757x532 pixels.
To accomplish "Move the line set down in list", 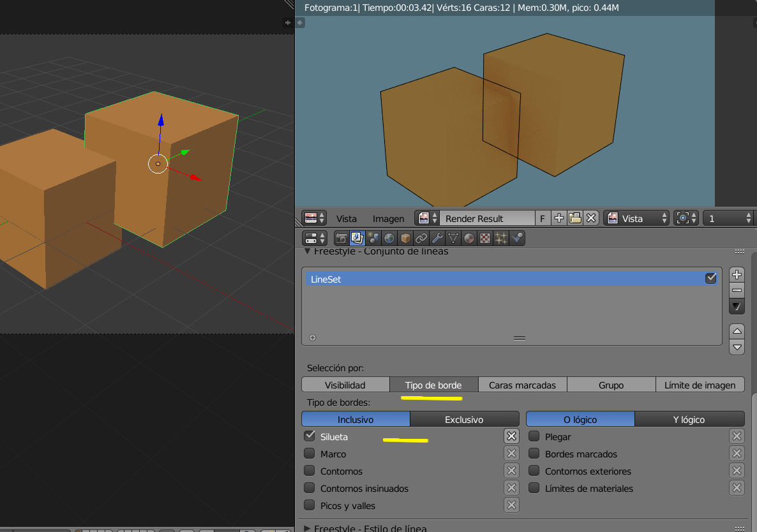I will [x=737, y=348].
